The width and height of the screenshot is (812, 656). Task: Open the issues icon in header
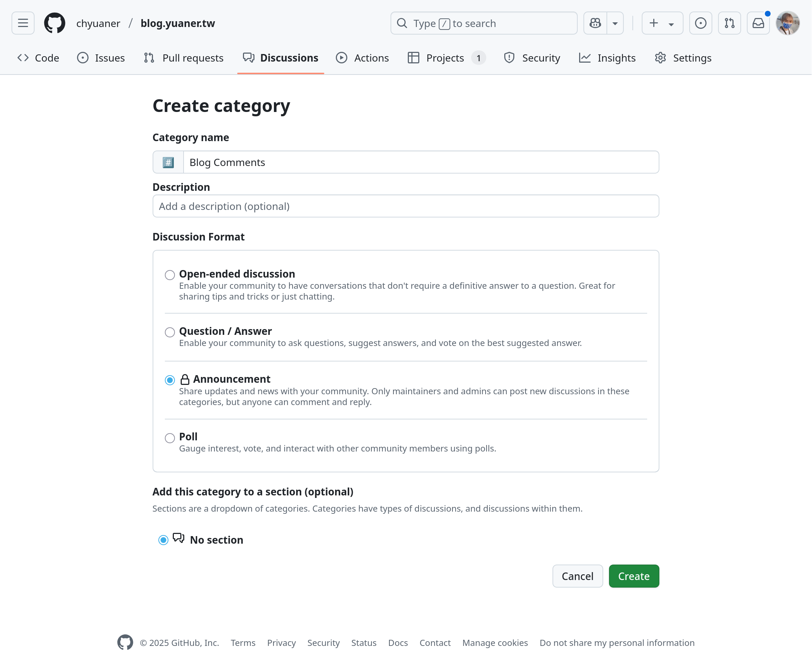point(700,23)
